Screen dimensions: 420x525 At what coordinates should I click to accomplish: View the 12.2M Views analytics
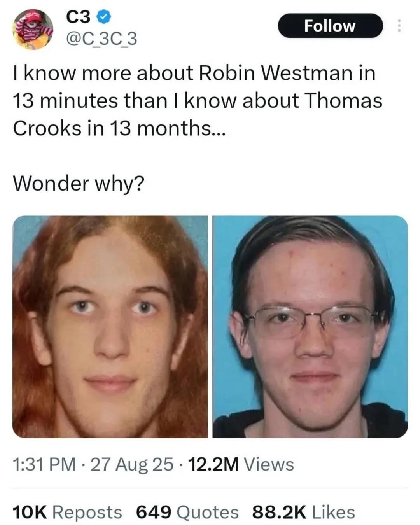click(x=241, y=464)
